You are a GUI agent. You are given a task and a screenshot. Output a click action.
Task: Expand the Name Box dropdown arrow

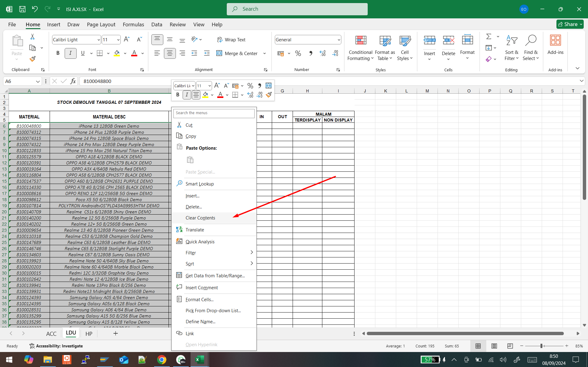38,81
